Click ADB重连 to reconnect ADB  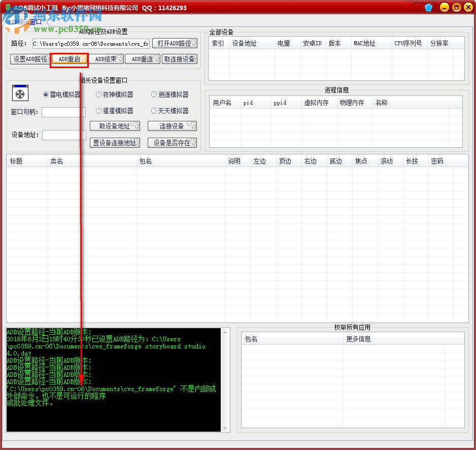click(142, 58)
